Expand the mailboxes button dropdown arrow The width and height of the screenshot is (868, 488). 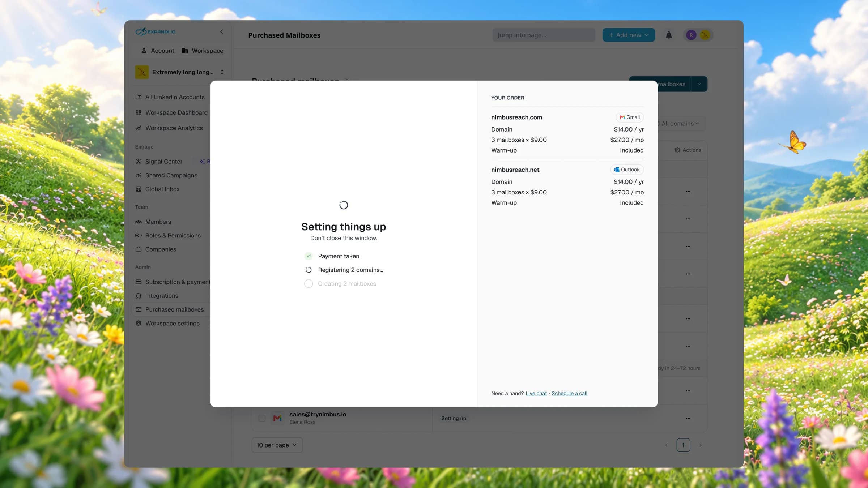coord(699,84)
